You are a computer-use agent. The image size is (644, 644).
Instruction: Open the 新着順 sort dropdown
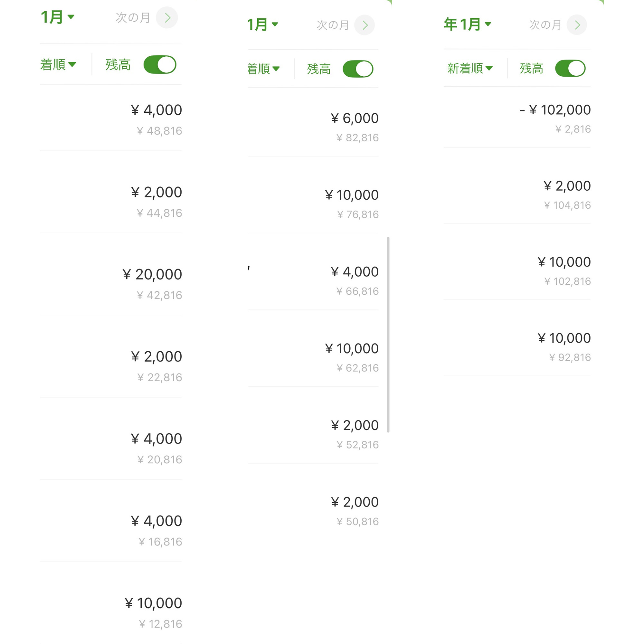[x=470, y=68]
